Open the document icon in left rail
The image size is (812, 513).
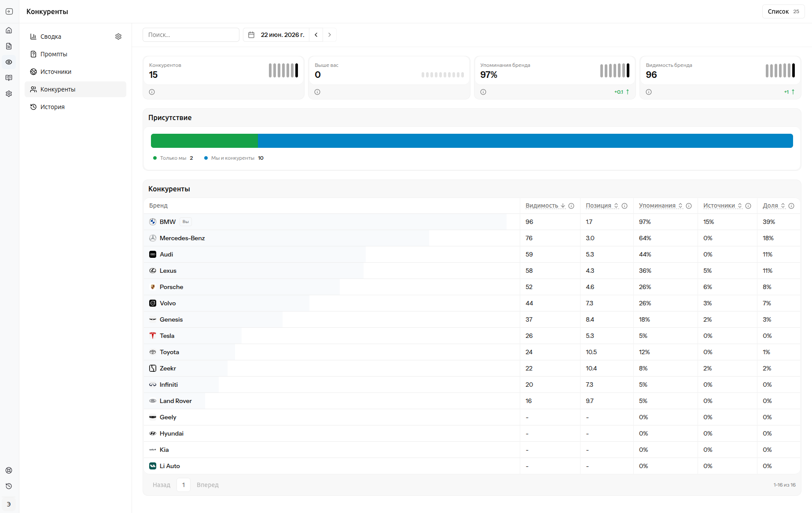pyautogui.click(x=9, y=46)
